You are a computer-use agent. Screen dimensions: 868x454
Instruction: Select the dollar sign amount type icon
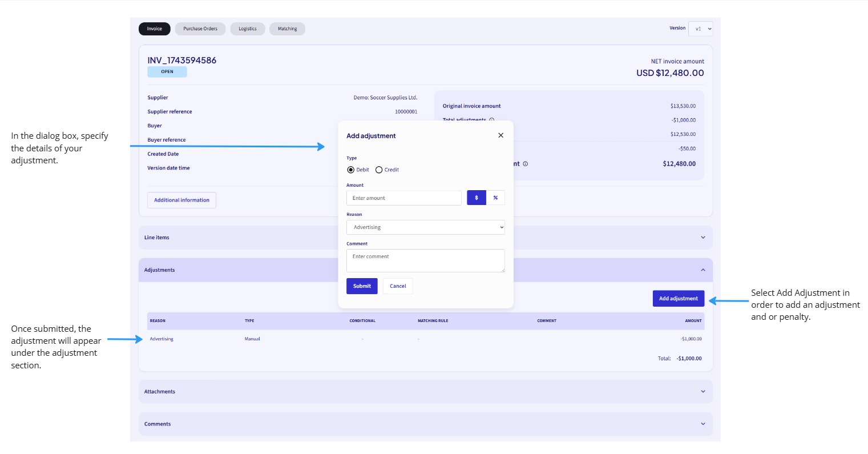coord(477,198)
